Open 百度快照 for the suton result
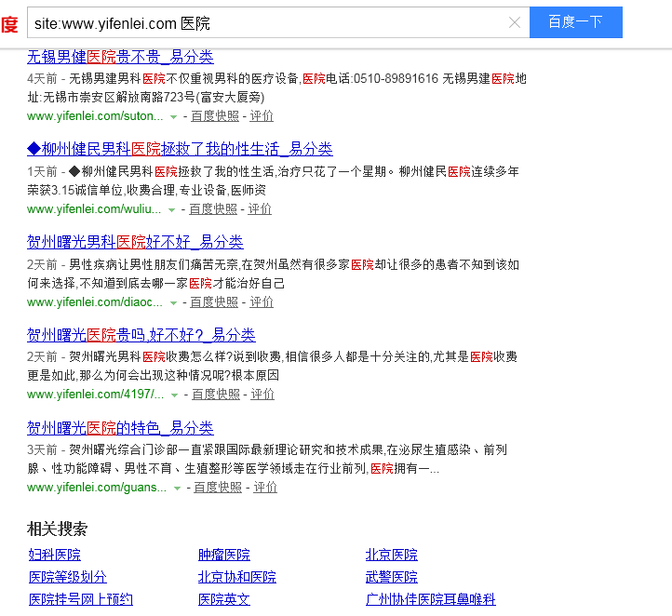672x616 pixels. pos(215,116)
